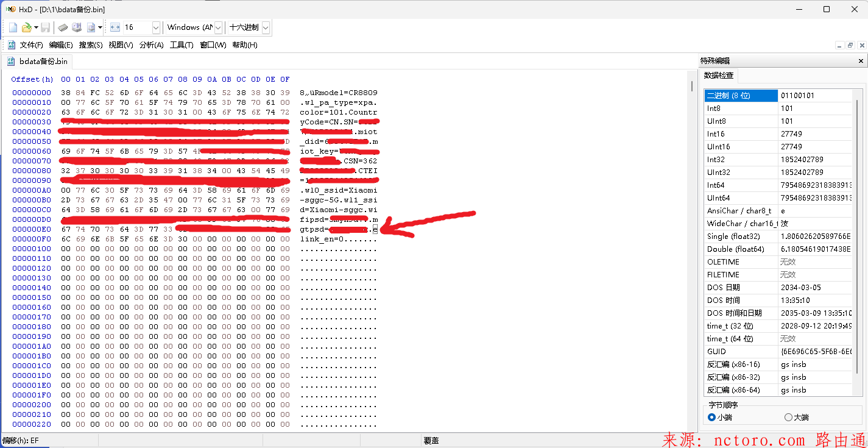Open the 分析(A) analysis menu
Screen dimensions: 868x448
[151, 45]
